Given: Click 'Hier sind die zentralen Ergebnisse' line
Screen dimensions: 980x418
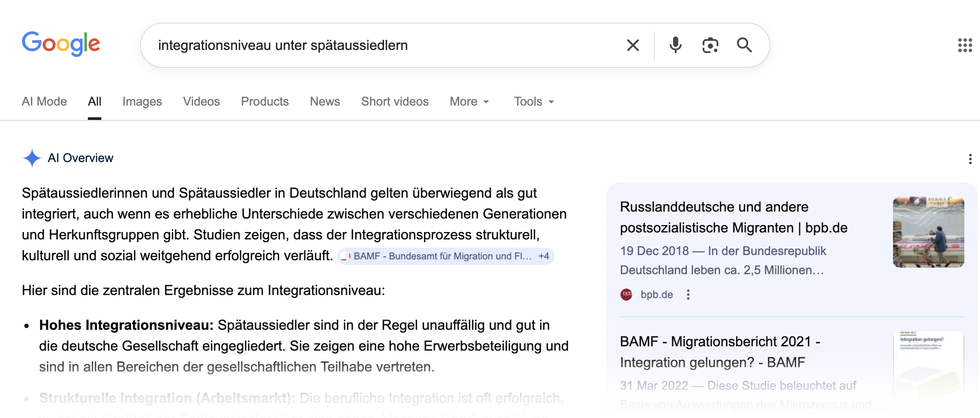Looking at the screenshot, I should point(203,290).
